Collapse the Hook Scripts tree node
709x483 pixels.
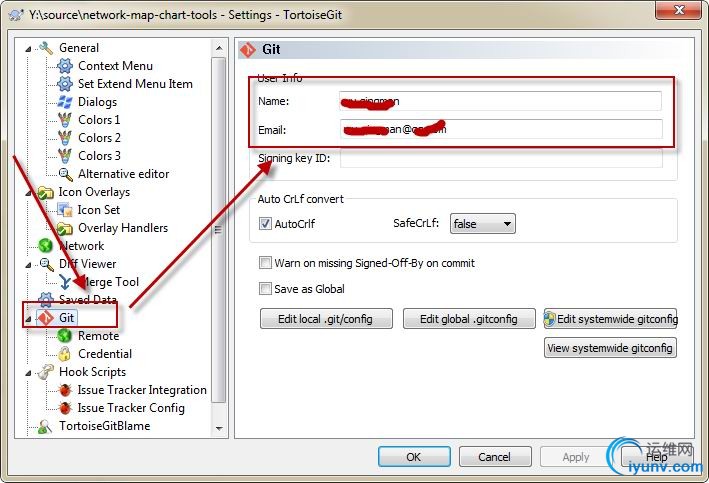tap(28, 374)
